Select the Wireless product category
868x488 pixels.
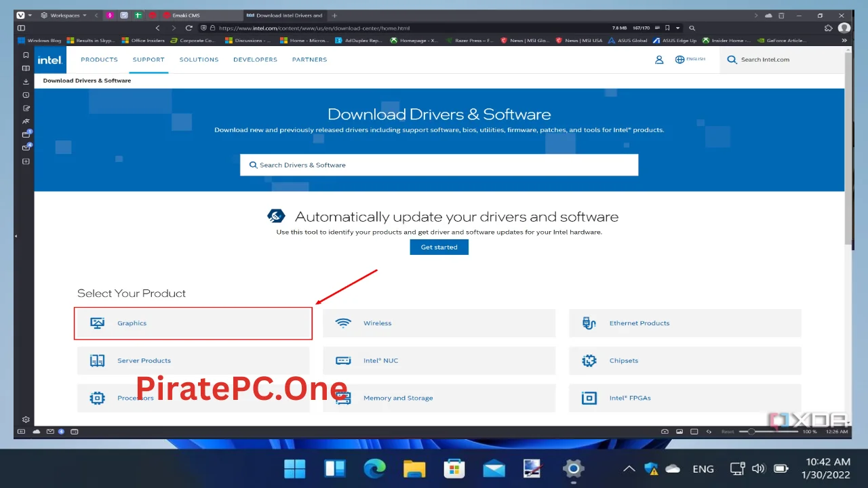(439, 323)
